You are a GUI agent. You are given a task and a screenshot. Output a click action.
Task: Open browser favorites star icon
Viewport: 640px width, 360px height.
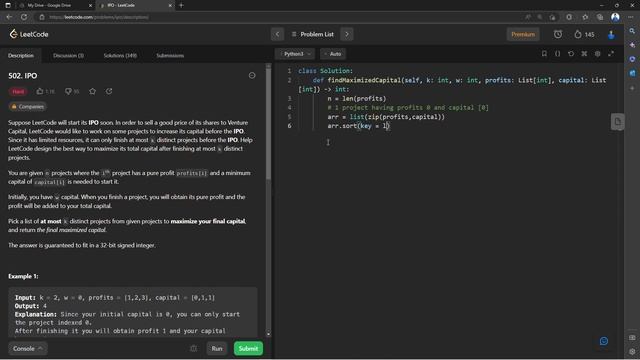585,17
